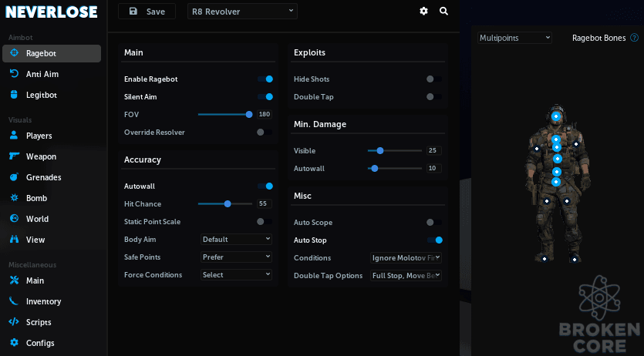The height and width of the screenshot is (356, 644).
Task: Click the Ragebot Bones label
Action: (598, 39)
